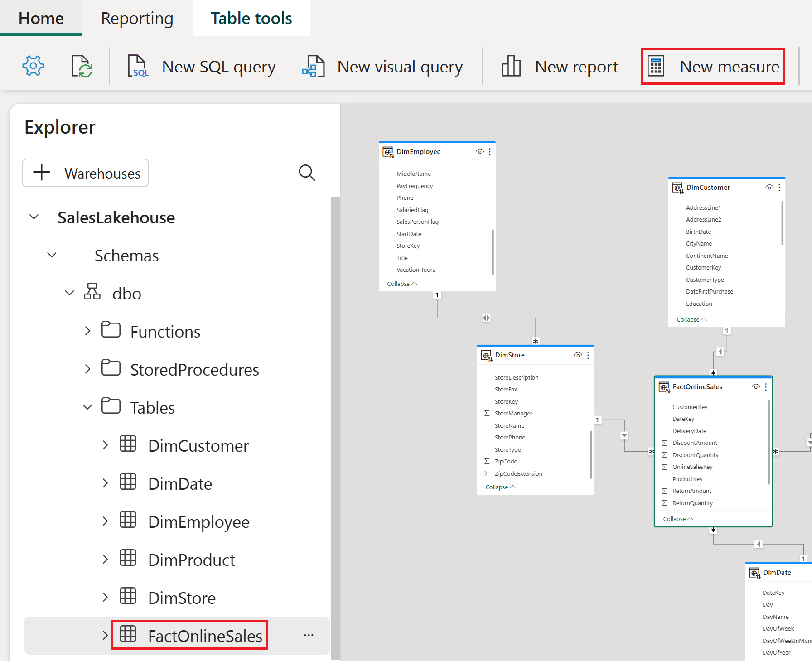Switch to the Reporting tab
The width and height of the screenshot is (812, 661).
[137, 18]
